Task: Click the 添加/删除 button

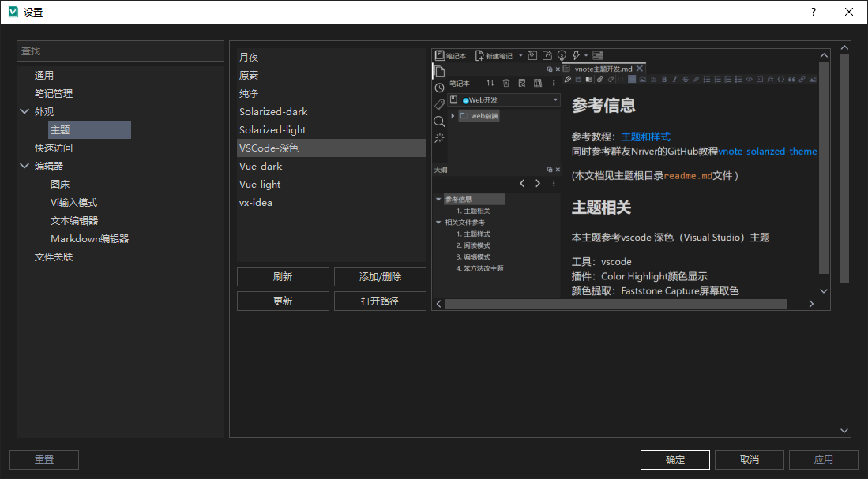Action: click(x=381, y=276)
